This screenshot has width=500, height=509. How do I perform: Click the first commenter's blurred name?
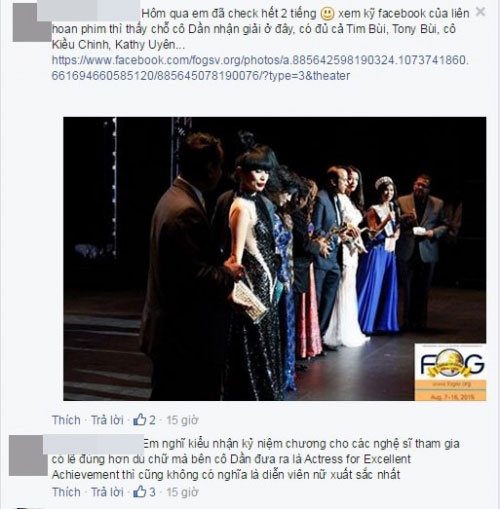click(88, 11)
